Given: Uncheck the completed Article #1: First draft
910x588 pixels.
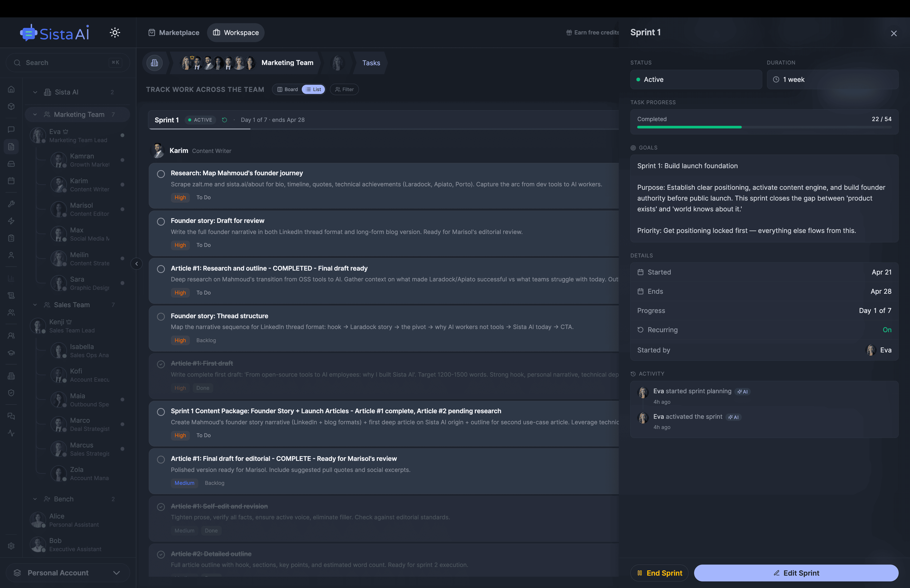Looking at the screenshot, I should (x=161, y=364).
